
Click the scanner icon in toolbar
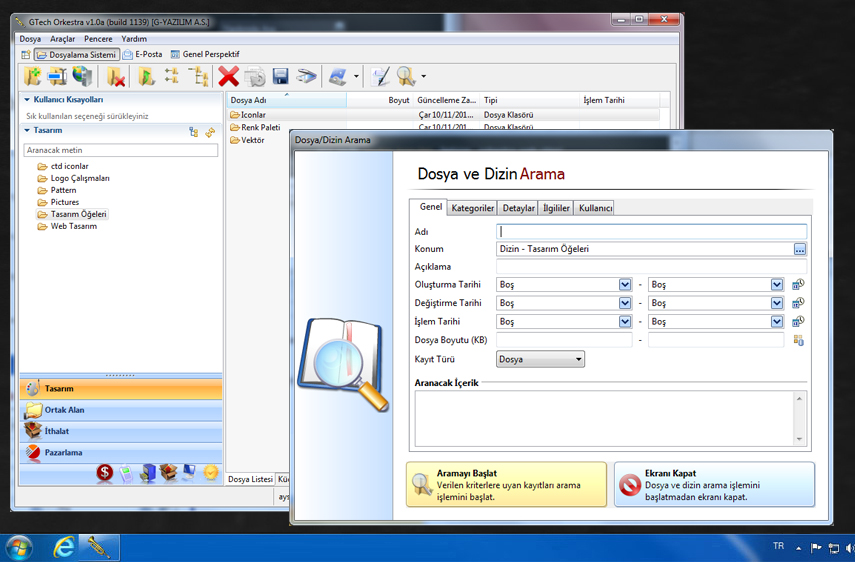307,77
